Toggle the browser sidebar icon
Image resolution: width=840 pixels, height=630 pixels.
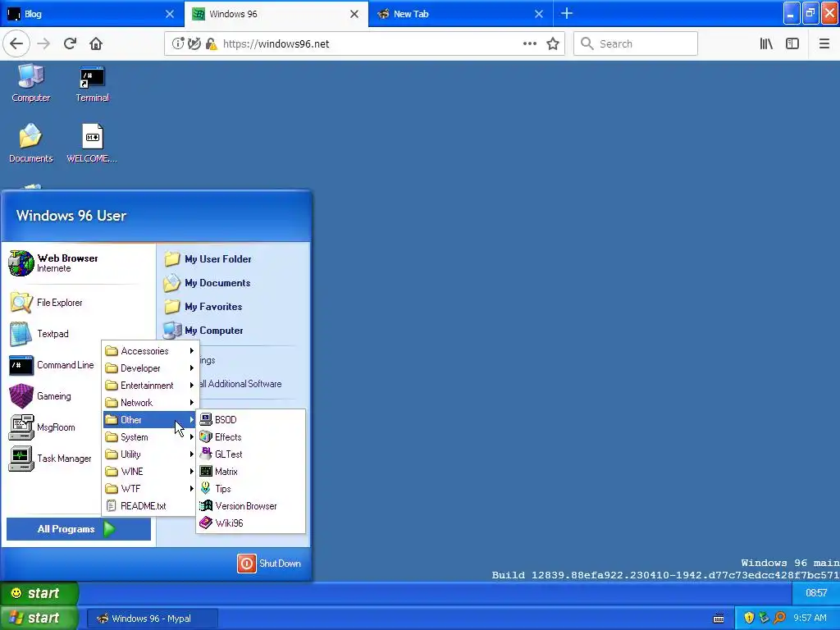(x=792, y=44)
